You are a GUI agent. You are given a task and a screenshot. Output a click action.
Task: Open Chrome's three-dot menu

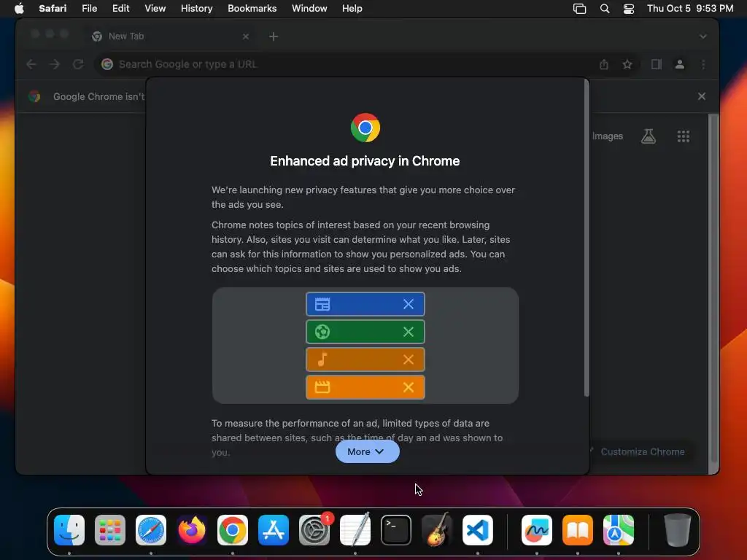703,64
